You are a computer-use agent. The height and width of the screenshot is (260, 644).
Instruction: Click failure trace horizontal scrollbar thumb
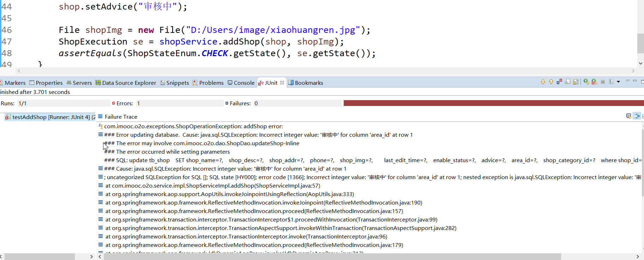[x=332, y=257]
